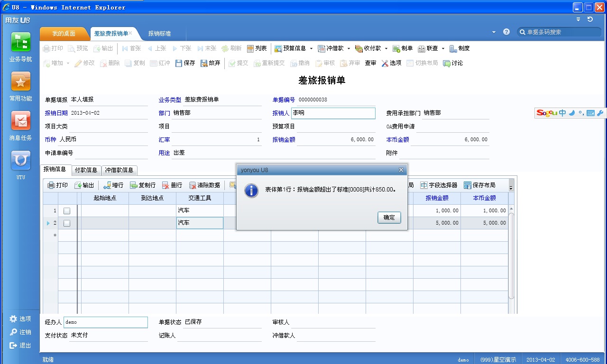Click the 选项 toolbar icon with X

(385, 63)
